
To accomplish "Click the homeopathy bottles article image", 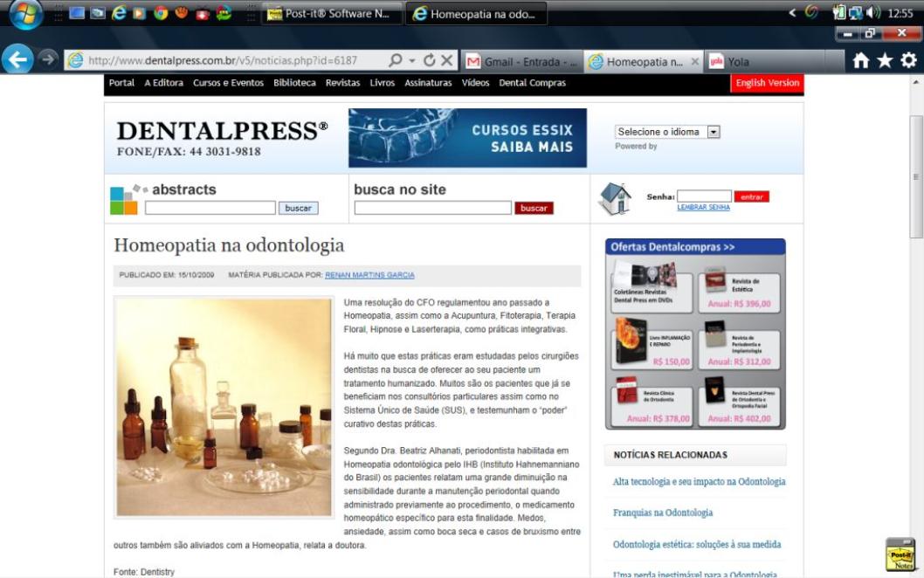I will 224,407.
